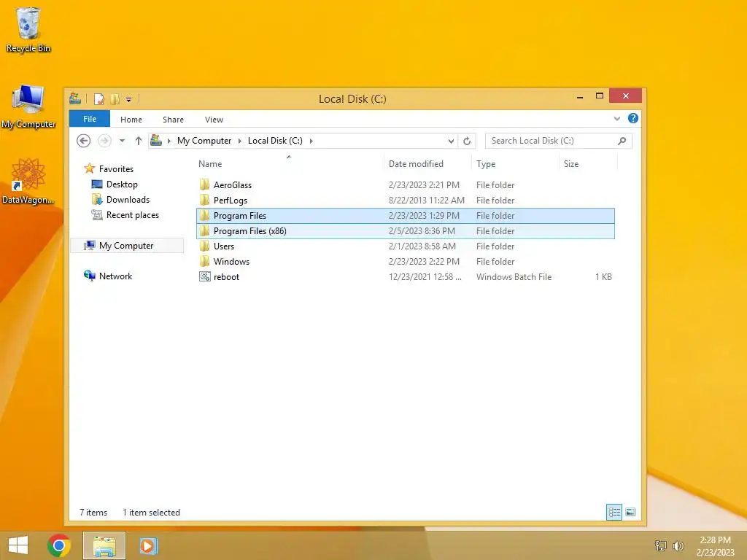Select the reboot batch file icon
747x560 pixels.
click(x=204, y=276)
